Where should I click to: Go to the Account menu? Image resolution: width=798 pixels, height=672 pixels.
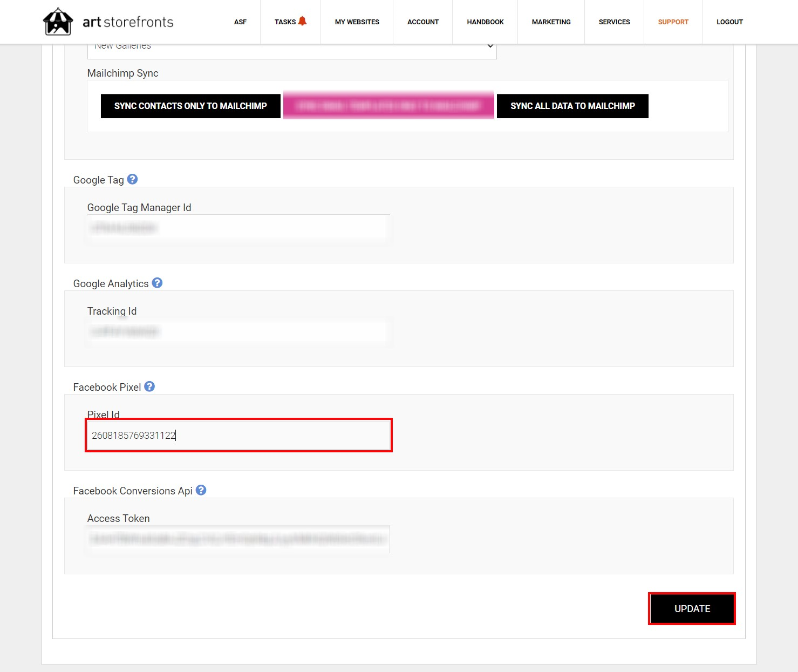423,22
